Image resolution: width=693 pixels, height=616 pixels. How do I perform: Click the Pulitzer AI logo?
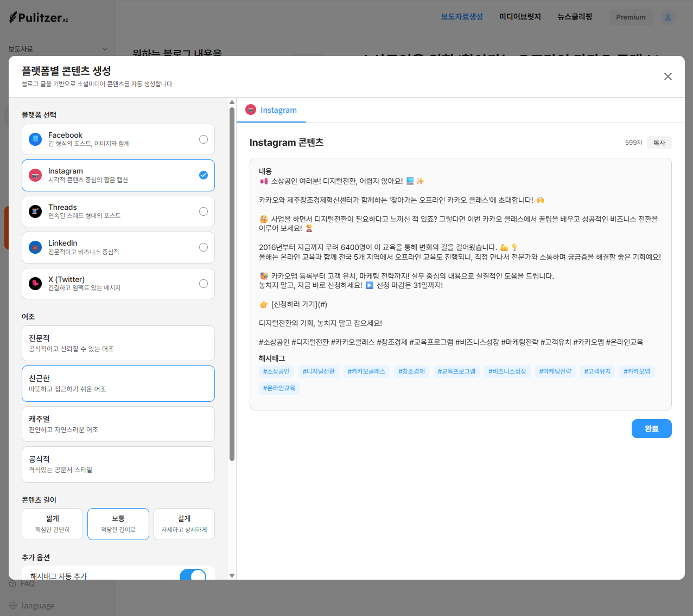39,17
